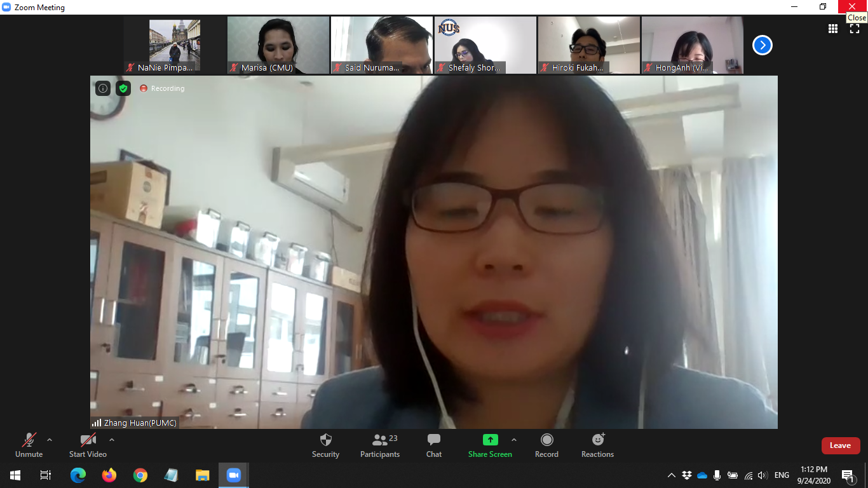Select HongAnh video thumbnail

click(x=693, y=45)
